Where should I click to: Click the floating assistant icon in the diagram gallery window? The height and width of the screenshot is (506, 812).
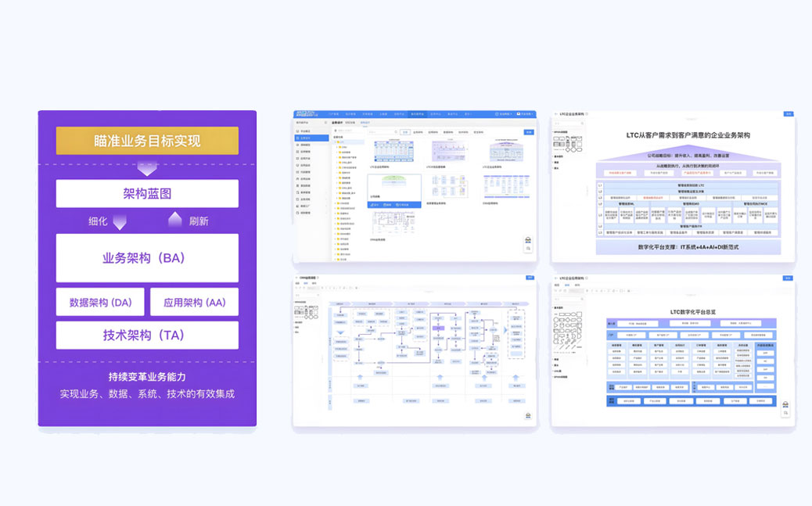[x=527, y=241]
